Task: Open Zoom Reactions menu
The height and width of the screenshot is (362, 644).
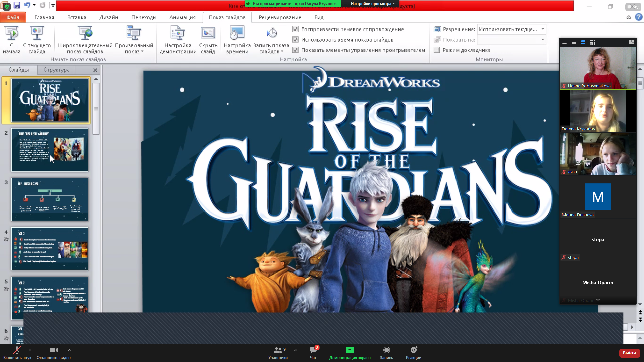Action: click(x=413, y=350)
